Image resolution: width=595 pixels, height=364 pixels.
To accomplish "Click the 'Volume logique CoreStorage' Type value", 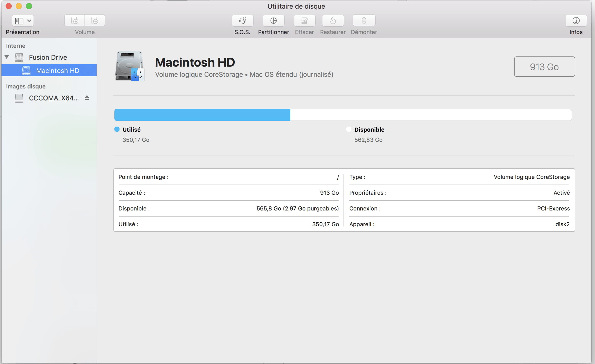I will pyautogui.click(x=532, y=177).
